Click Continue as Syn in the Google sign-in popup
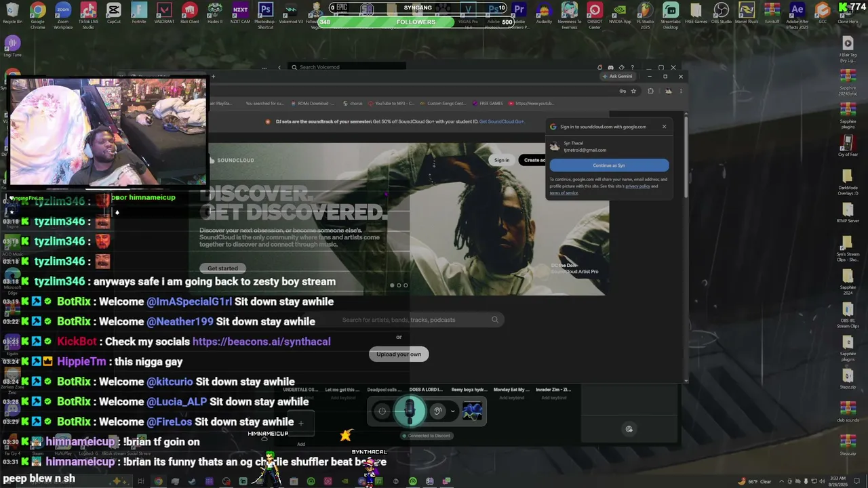 point(609,165)
